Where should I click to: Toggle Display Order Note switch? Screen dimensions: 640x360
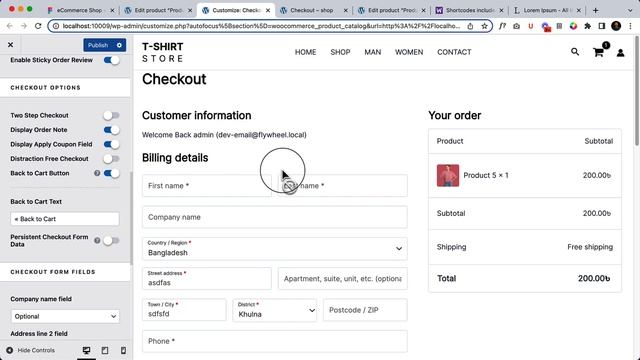coord(111,130)
